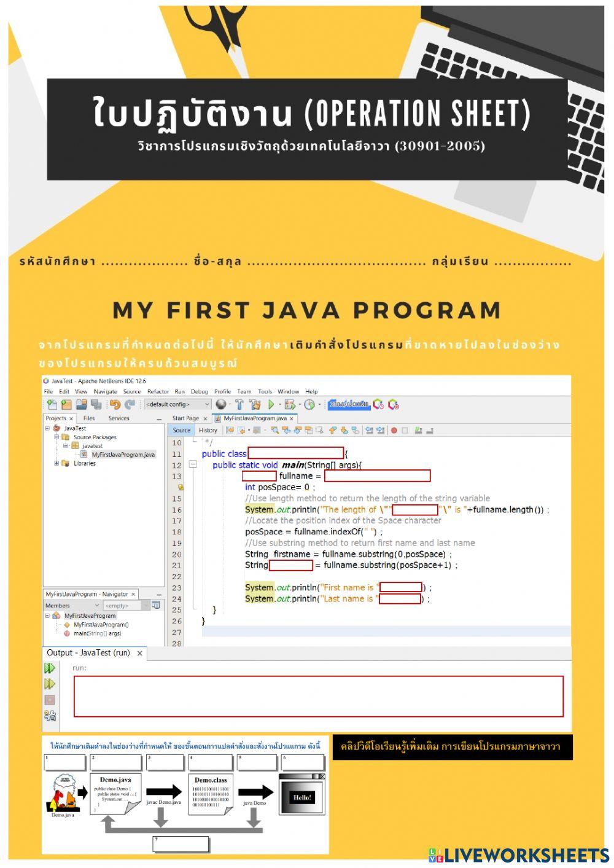The height and width of the screenshot is (868, 614).
Task: Switch to the Start Page tab
Action: (x=187, y=418)
